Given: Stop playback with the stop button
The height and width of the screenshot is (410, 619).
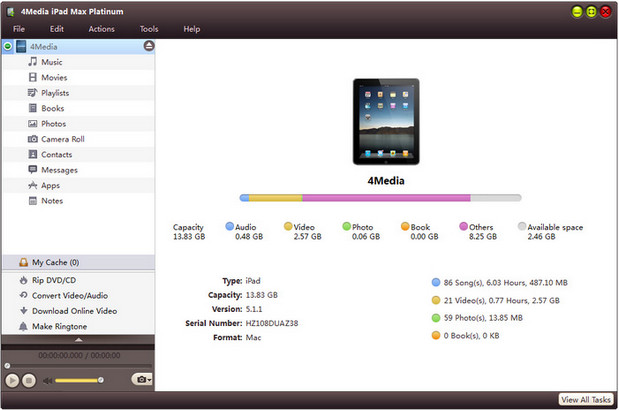Looking at the screenshot, I should (x=28, y=380).
